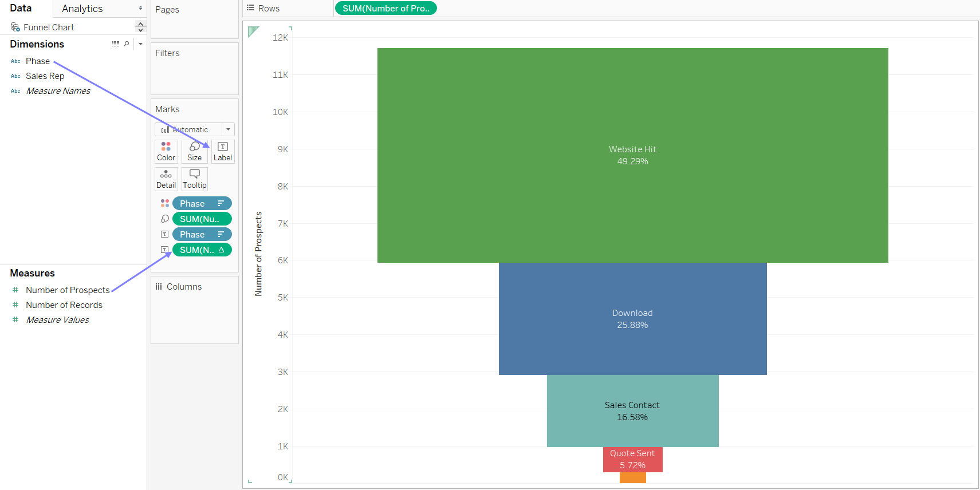980x490 pixels.
Task: Click the Phase pill on Color
Action: point(202,203)
